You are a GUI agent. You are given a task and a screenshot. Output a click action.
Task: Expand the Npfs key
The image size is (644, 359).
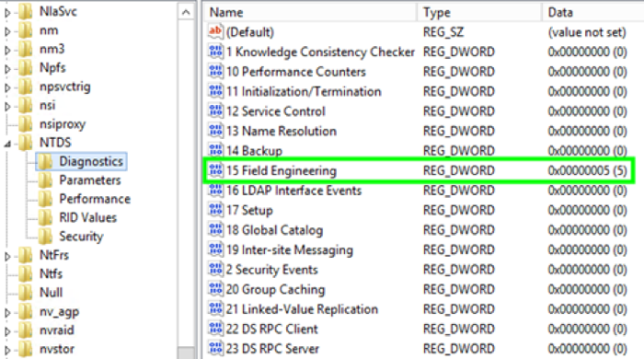[7, 68]
